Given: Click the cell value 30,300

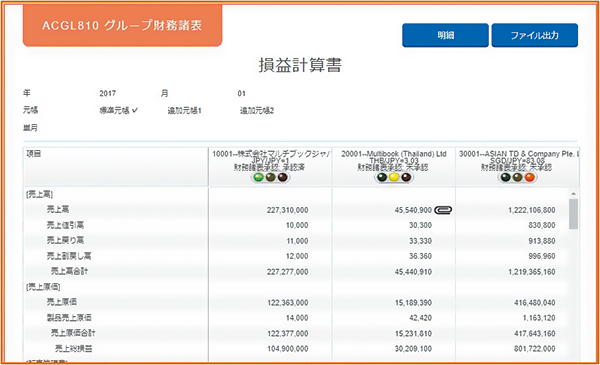Looking at the screenshot, I should pos(421,225).
